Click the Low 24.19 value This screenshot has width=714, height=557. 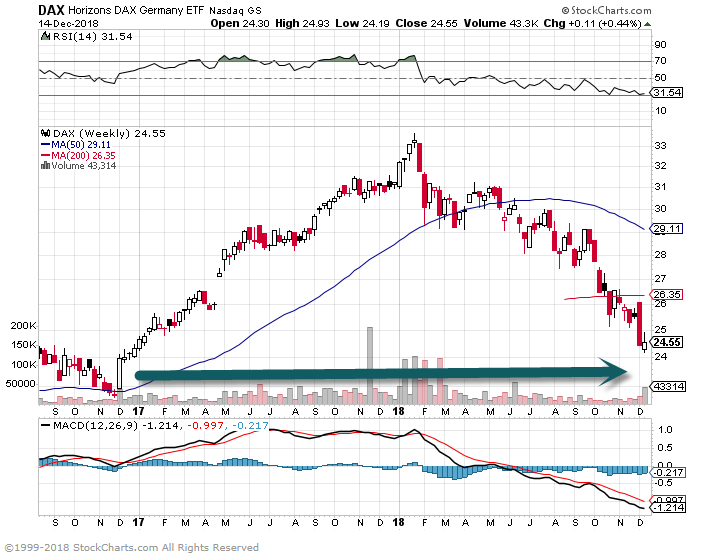click(x=362, y=23)
